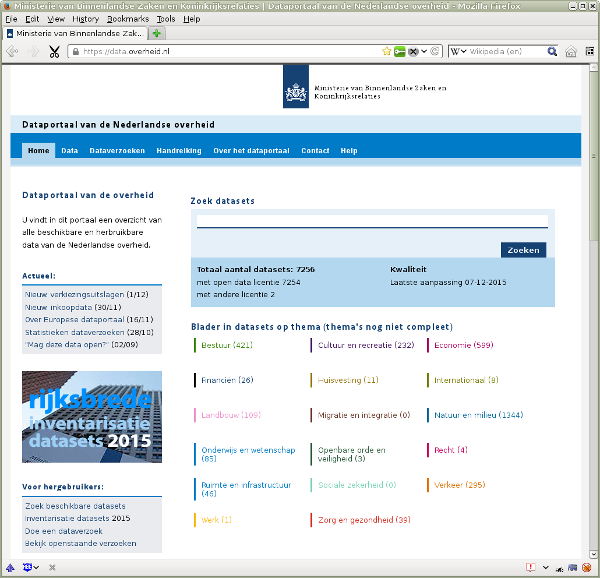The image size is (600, 578).
Task: Click the bookmark star icon in address bar
Action: (x=386, y=51)
